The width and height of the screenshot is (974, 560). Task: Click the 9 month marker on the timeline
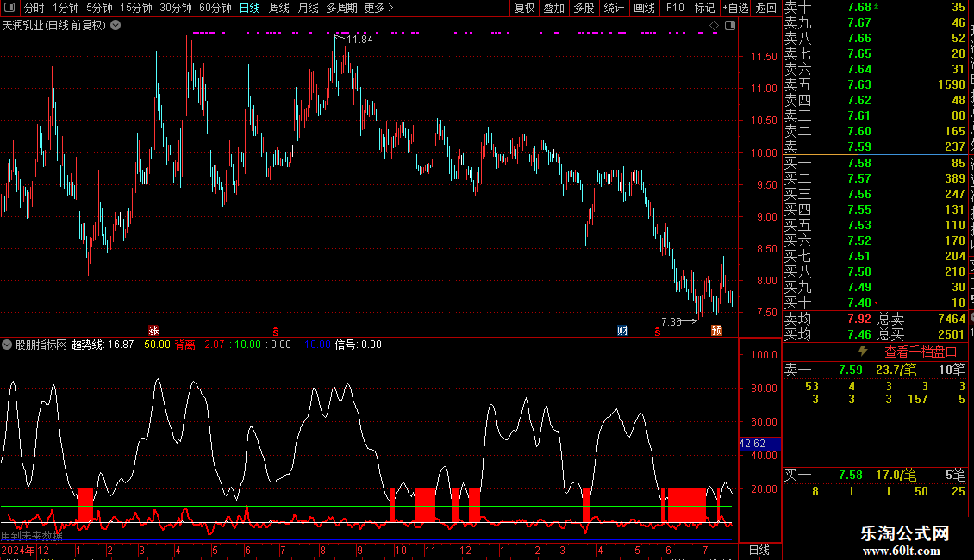tap(359, 550)
